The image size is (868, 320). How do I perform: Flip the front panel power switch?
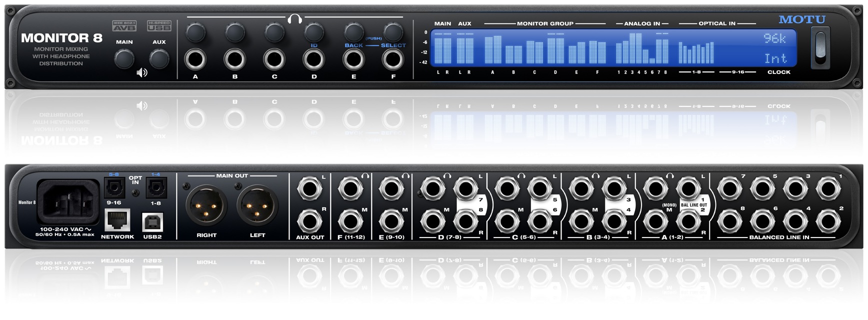820,46
